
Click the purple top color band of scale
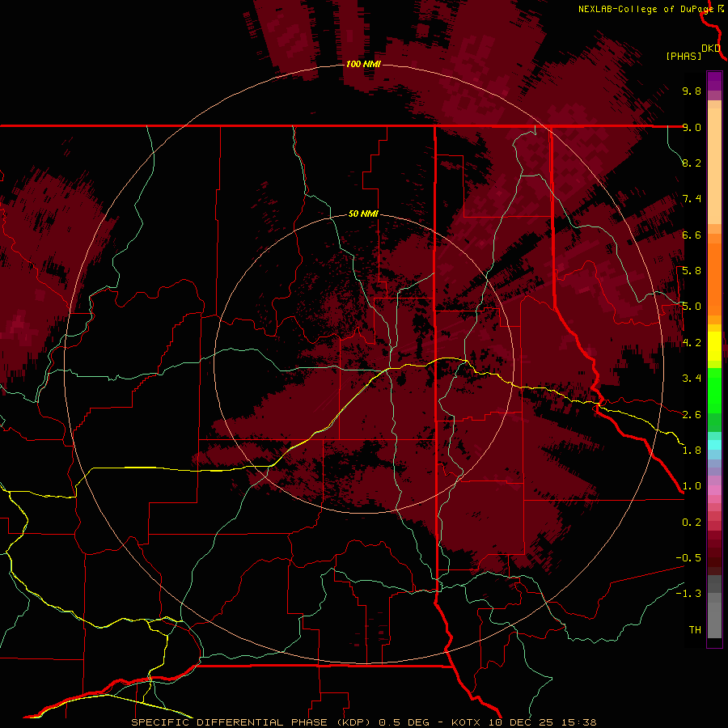pos(714,81)
